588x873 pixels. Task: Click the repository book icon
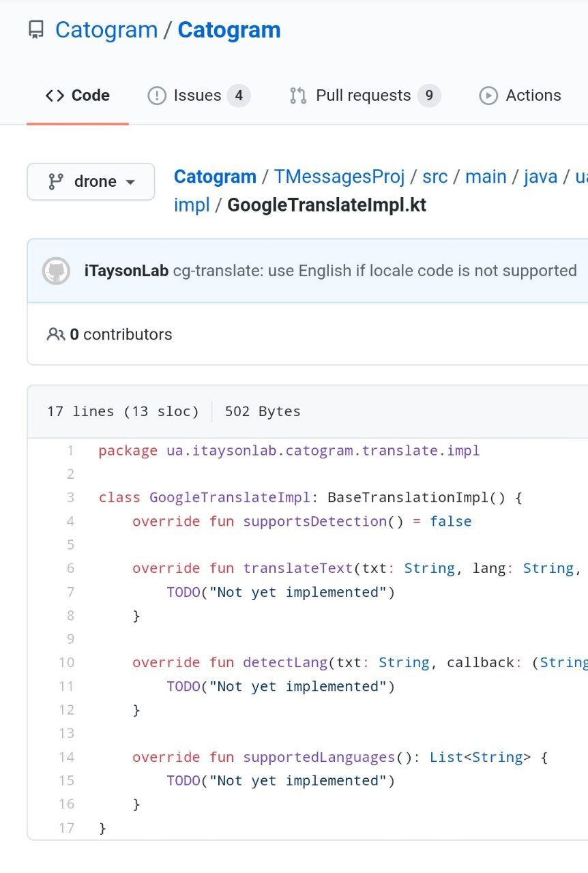pyautogui.click(x=36, y=30)
